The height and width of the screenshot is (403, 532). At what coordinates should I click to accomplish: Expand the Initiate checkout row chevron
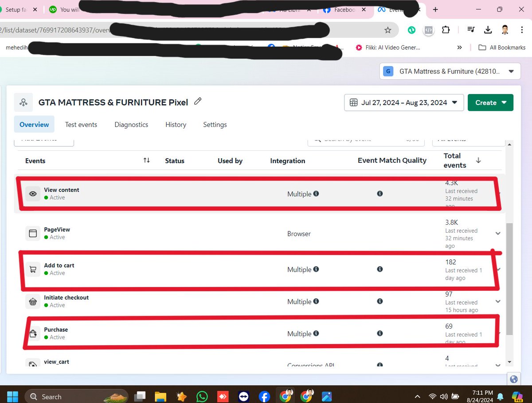tap(498, 301)
